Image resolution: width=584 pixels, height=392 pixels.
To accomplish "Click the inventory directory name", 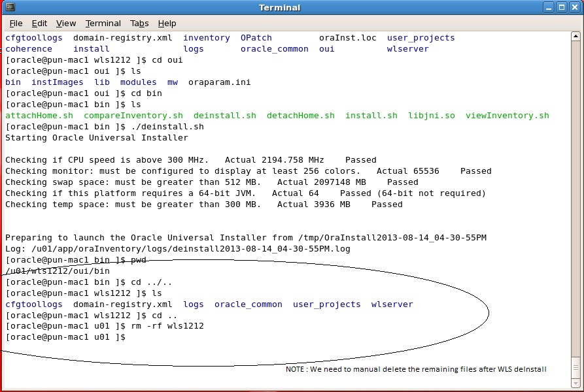I will click(207, 38).
